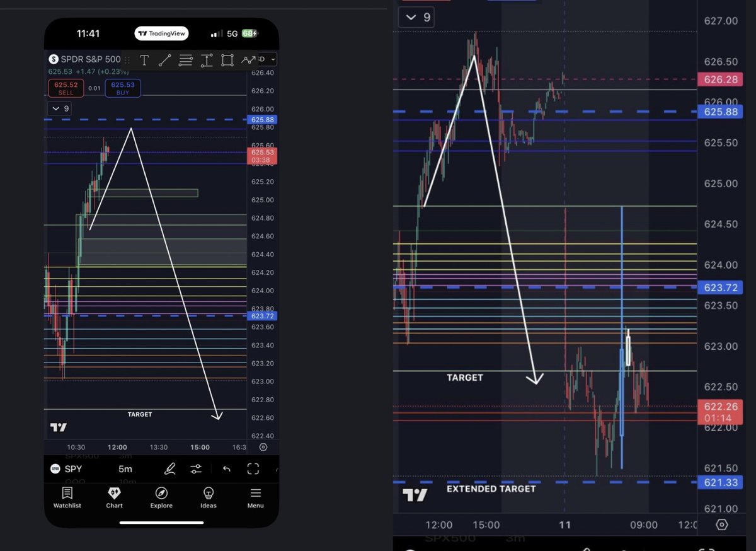Tap the 625.53 BUY button
This screenshot has width=756, height=551.
pos(123,88)
